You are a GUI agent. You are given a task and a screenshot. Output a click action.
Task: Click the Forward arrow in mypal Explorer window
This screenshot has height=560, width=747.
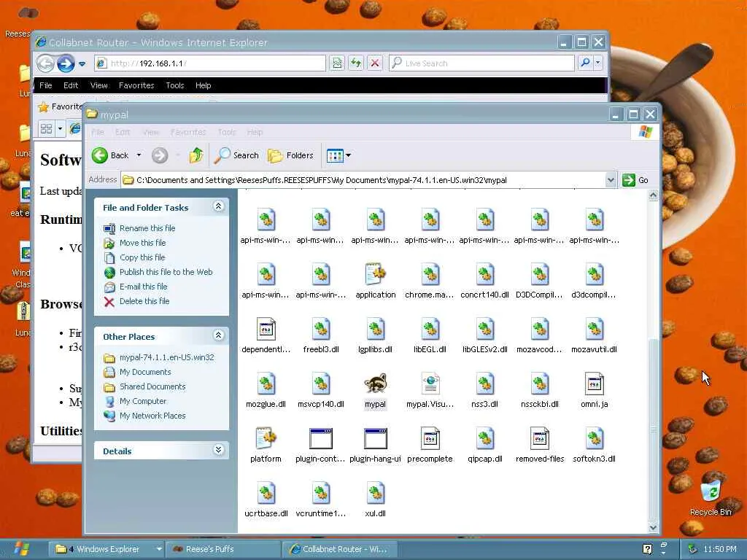(x=160, y=155)
